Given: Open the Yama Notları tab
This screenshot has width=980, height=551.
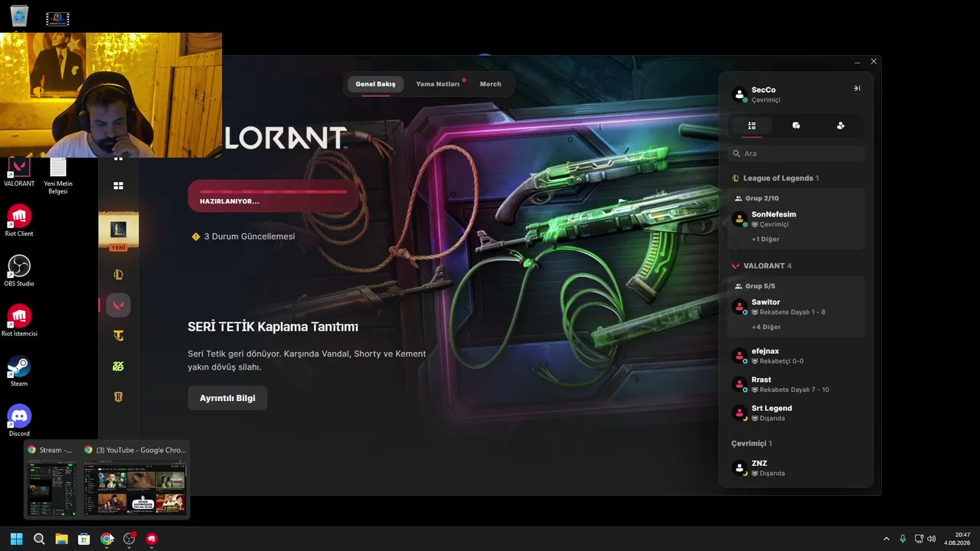Looking at the screenshot, I should pyautogui.click(x=438, y=84).
